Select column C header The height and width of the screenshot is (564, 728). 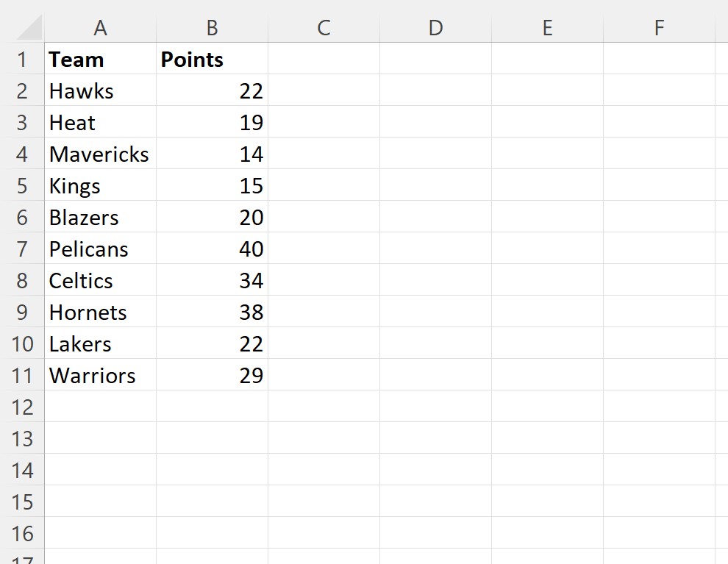click(324, 28)
